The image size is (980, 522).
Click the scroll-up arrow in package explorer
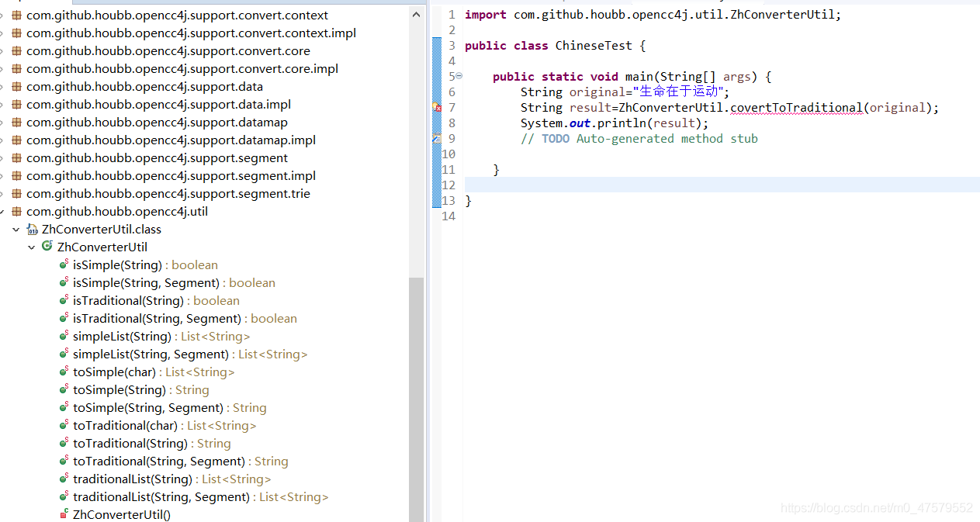point(417,14)
